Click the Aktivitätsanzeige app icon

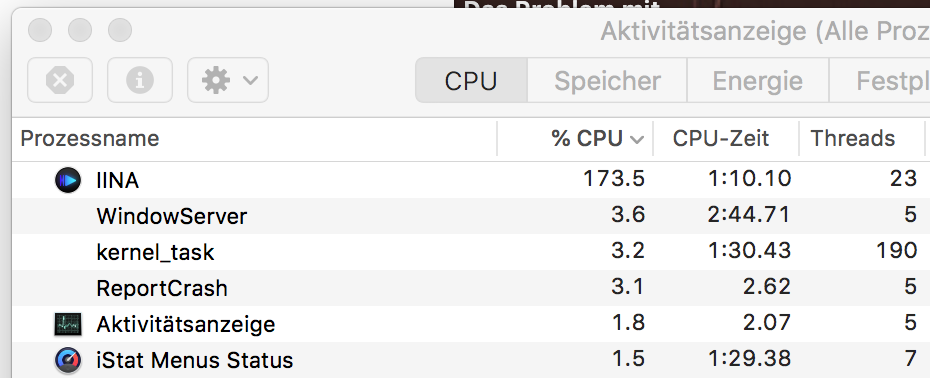pos(68,325)
